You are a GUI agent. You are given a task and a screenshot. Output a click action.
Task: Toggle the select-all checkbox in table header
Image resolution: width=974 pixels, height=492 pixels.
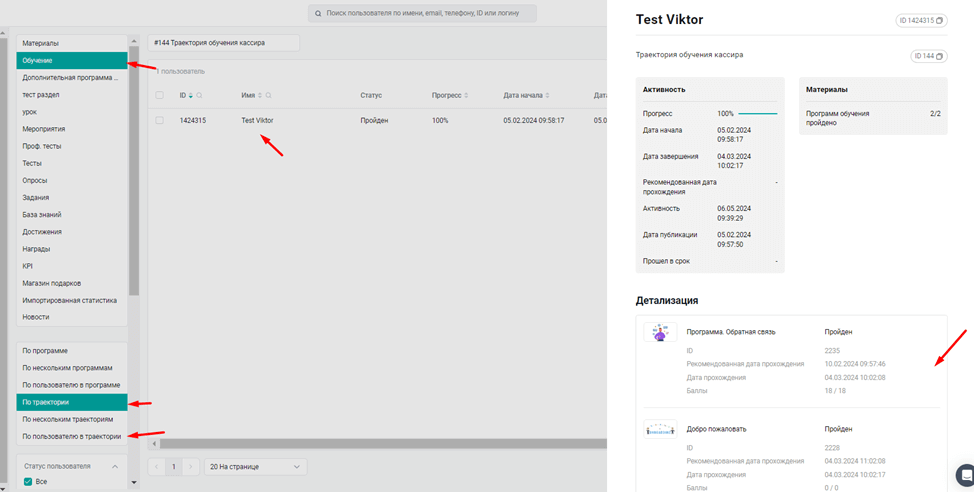pos(160,96)
